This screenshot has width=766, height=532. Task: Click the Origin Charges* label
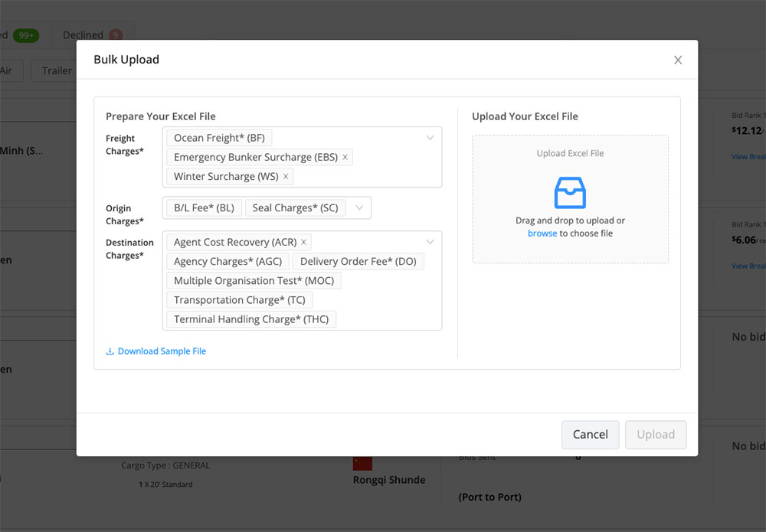(x=125, y=215)
